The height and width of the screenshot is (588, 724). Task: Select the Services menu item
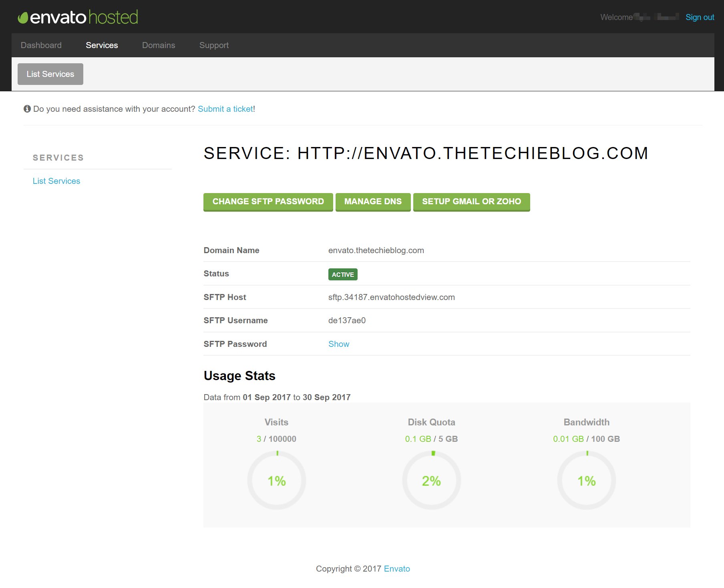pyautogui.click(x=102, y=45)
